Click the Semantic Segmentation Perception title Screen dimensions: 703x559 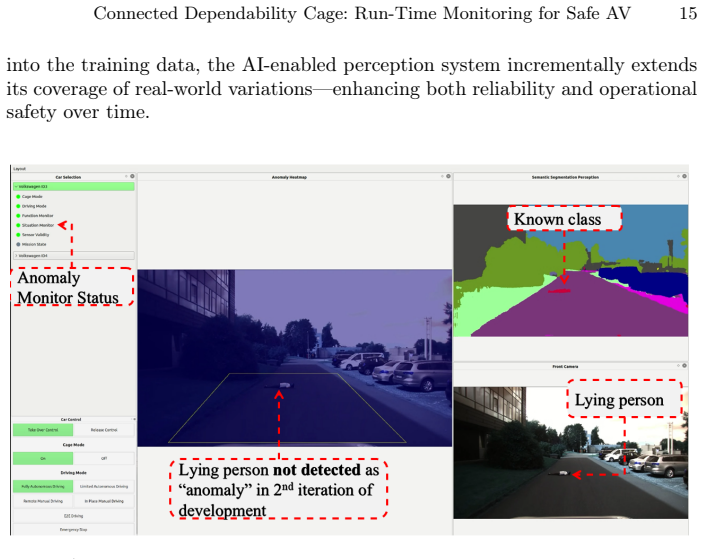coord(565,177)
